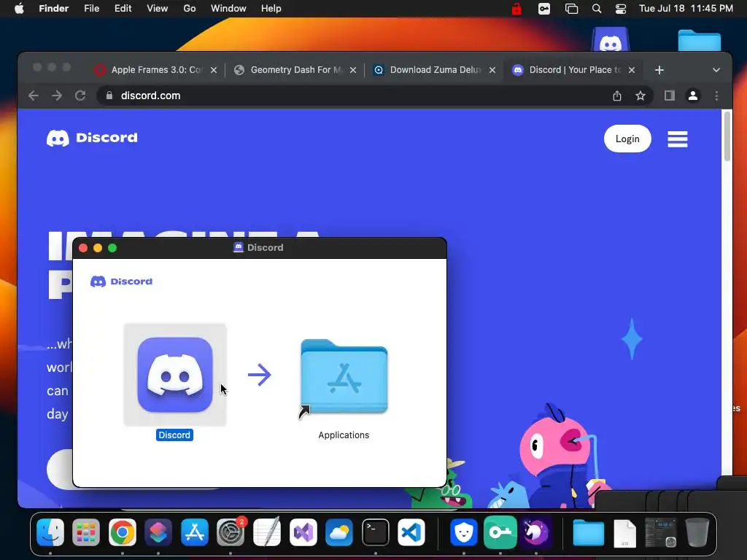Close the Discord browser tab
747x560 pixels.
[632, 70]
